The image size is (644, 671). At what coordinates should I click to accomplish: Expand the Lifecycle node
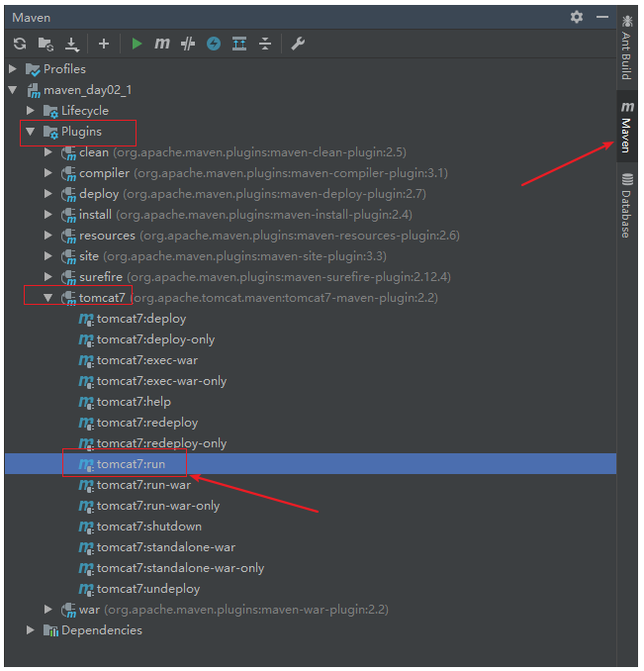(31, 111)
